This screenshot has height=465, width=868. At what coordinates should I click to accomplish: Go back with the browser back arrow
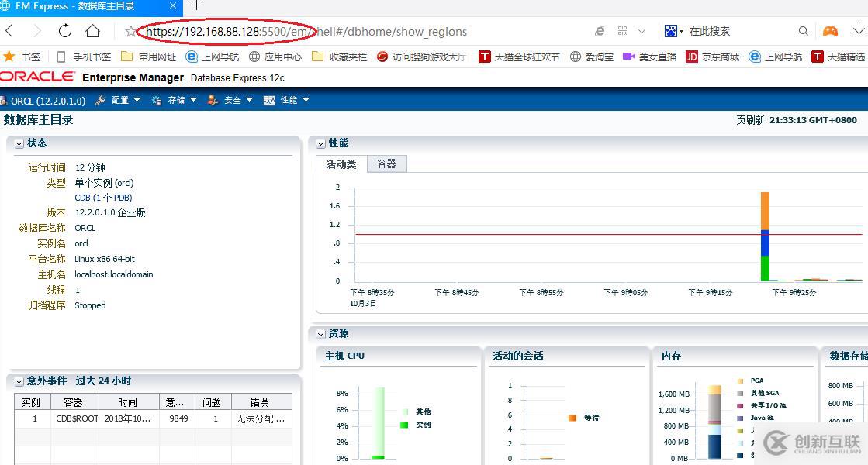(x=9, y=31)
